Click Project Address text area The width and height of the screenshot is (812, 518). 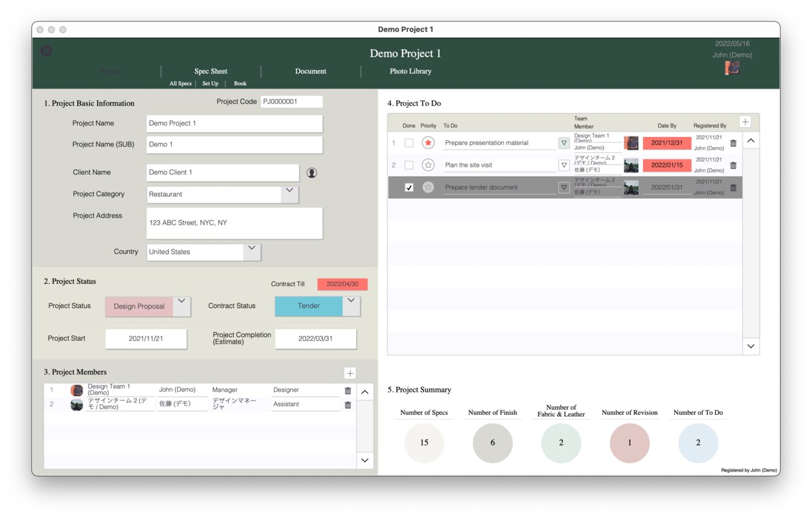coord(234,223)
